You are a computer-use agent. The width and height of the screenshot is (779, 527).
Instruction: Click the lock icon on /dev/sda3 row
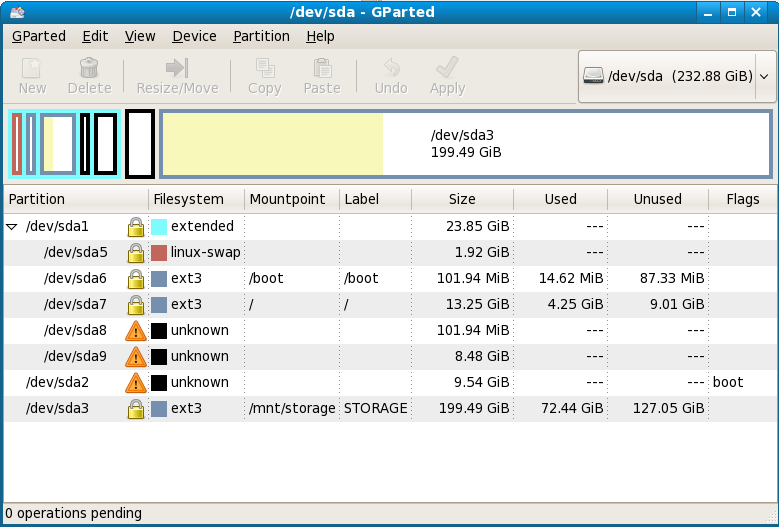click(x=136, y=409)
